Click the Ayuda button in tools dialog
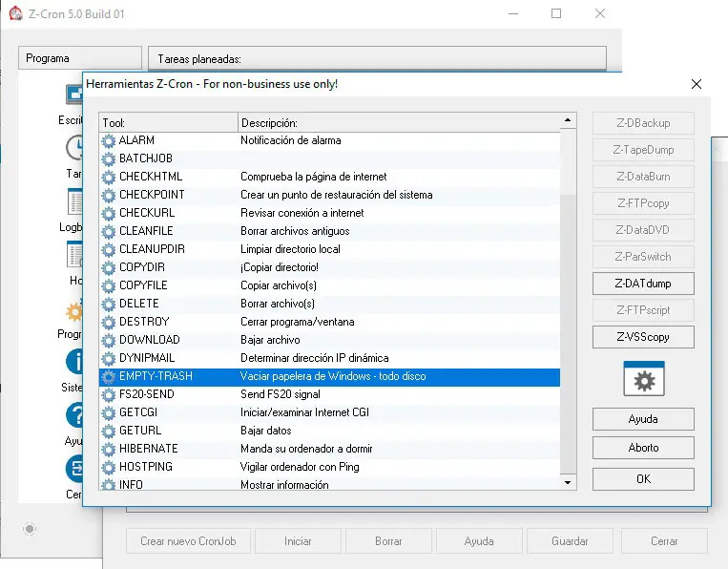The height and width of the screenshot is (569, 728). tap(643, 419)
